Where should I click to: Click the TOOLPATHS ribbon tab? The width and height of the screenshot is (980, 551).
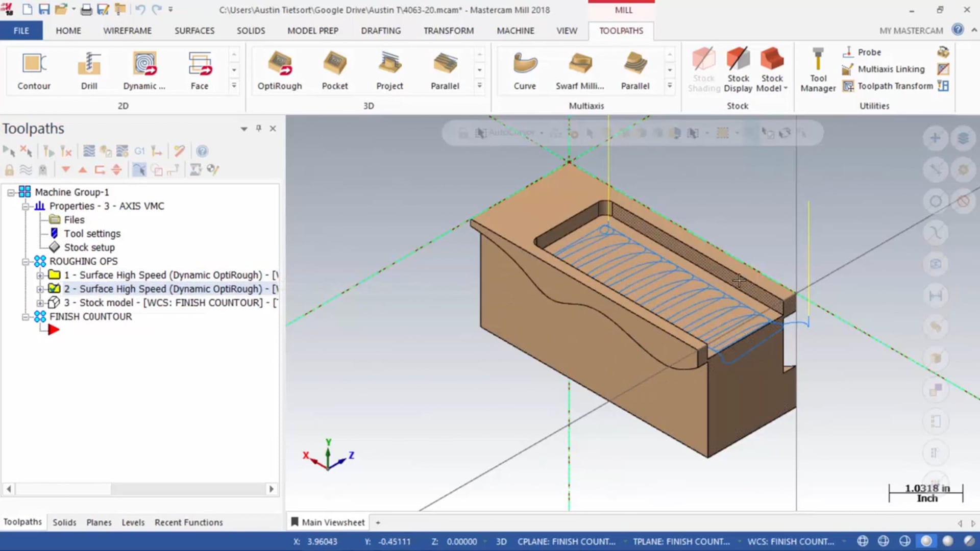click(621, 30)
